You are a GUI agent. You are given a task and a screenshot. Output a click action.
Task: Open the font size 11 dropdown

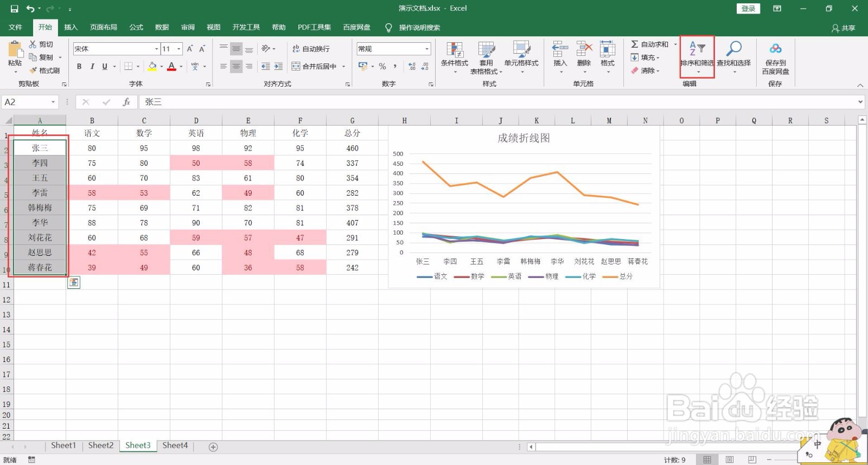click(x=179, y=49)
